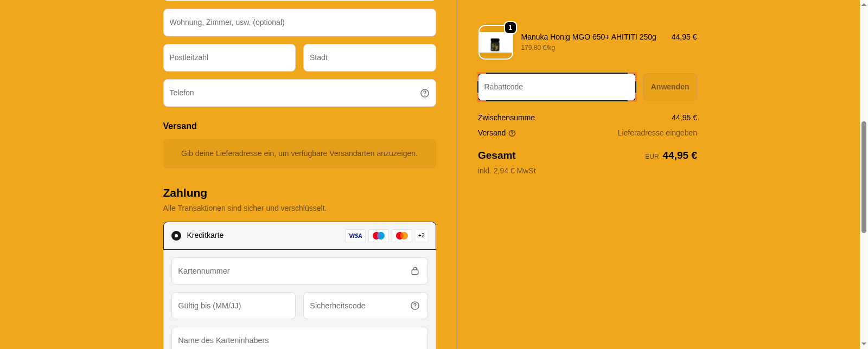Open the Manuka Honig product thumbnail
This screenshot has height=349, width=868.
495,44
